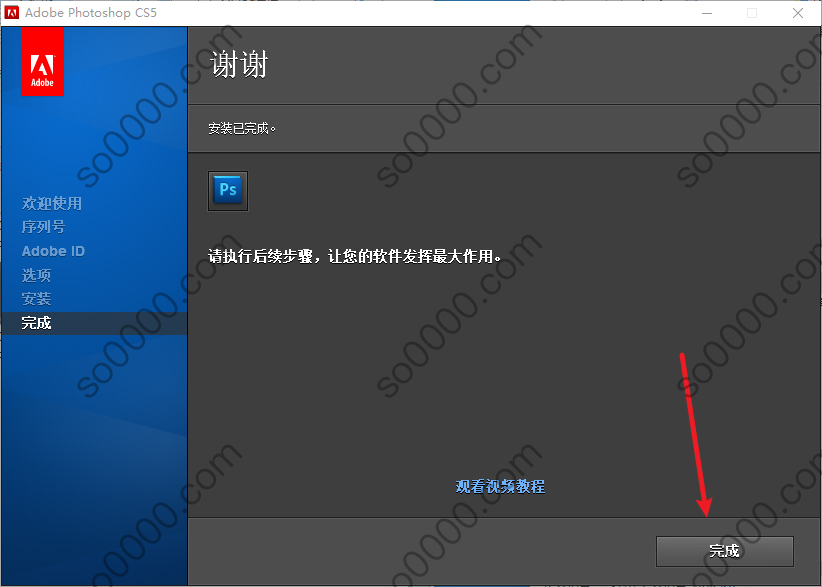Select the 选项 step in sidebar

pyautogui.click(x=36, y=275)
